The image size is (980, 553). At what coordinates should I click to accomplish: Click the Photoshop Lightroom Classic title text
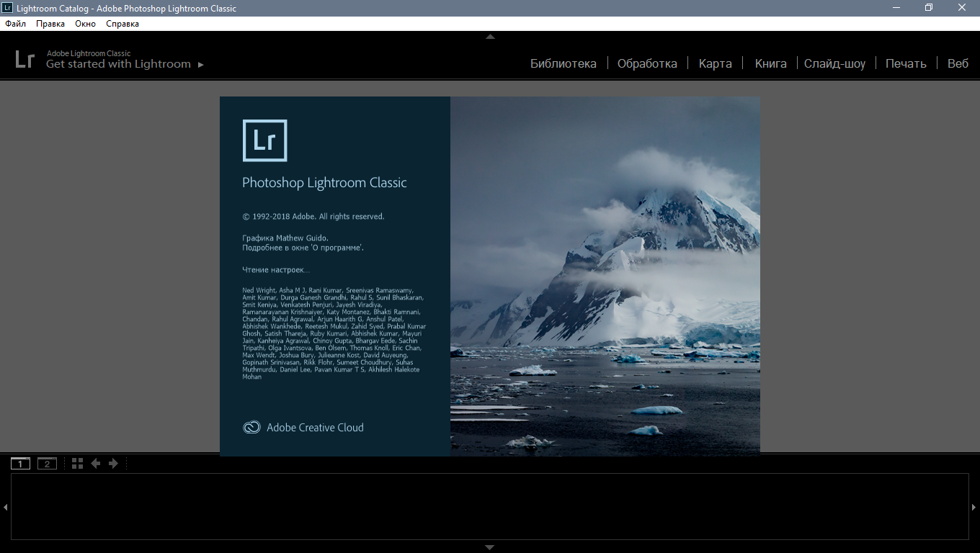(324, 183)
